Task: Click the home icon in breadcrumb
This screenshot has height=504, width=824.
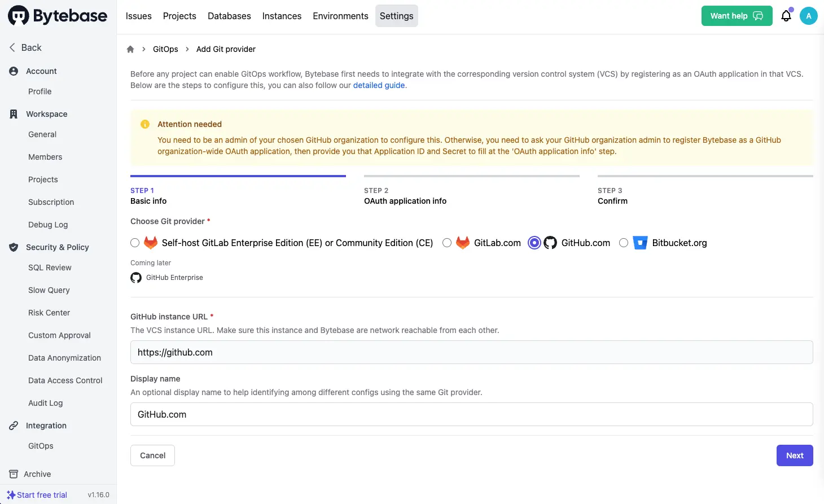Action: 130,49
